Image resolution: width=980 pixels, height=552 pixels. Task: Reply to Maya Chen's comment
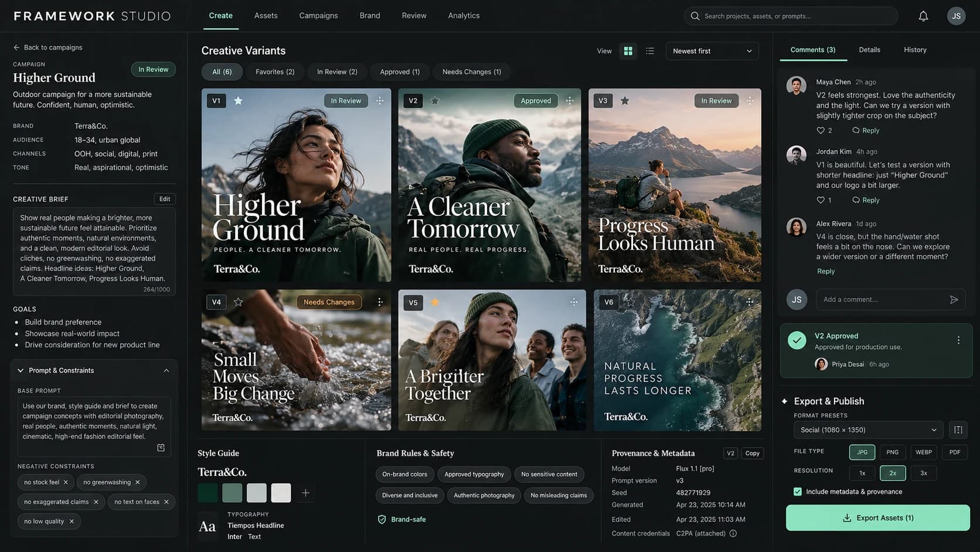tap(866, 130)
